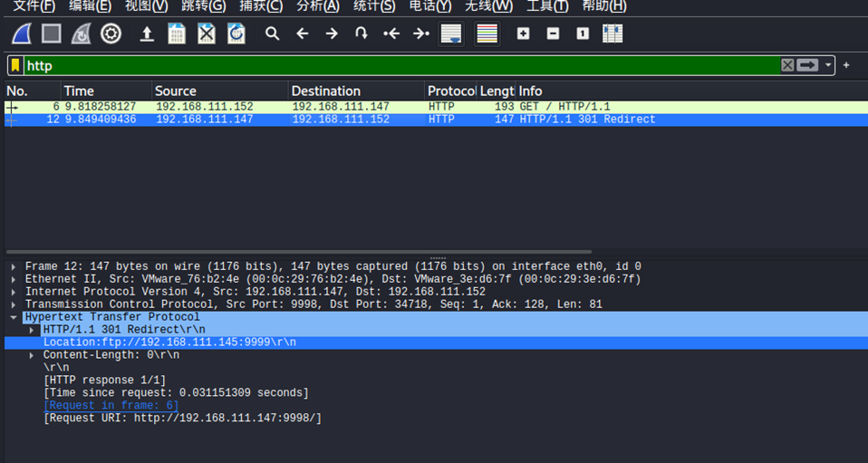Click the http display filter field
Screen dimensions: 868x463
tap(402, 65)
